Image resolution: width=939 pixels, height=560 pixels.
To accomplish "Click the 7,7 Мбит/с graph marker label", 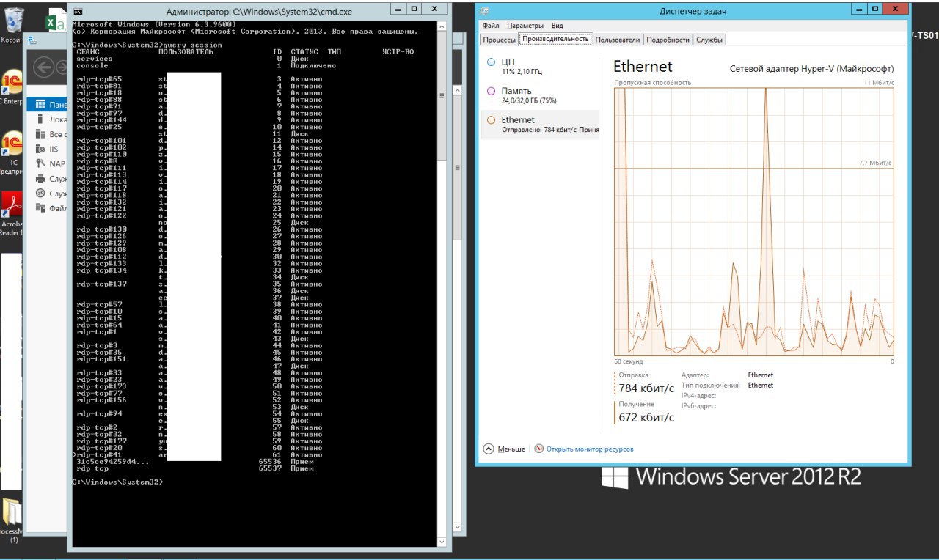I will coord(875,163).
